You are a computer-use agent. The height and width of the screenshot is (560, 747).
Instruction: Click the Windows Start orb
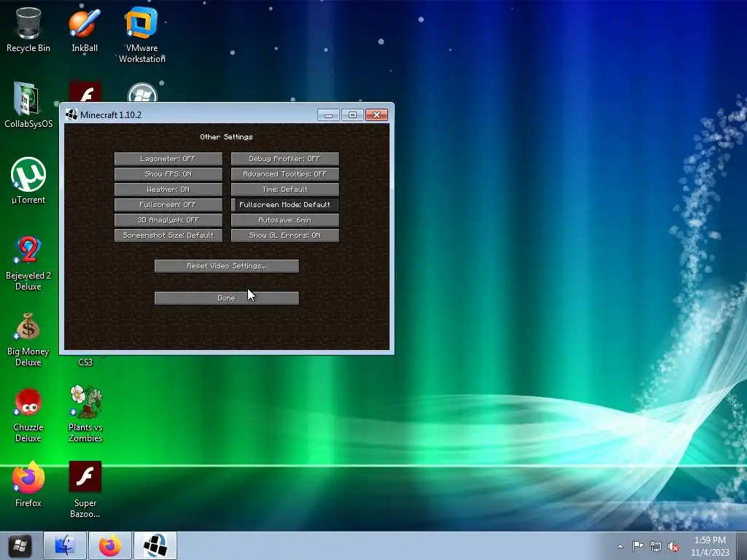pyautogui.click(x=20, y=545)
